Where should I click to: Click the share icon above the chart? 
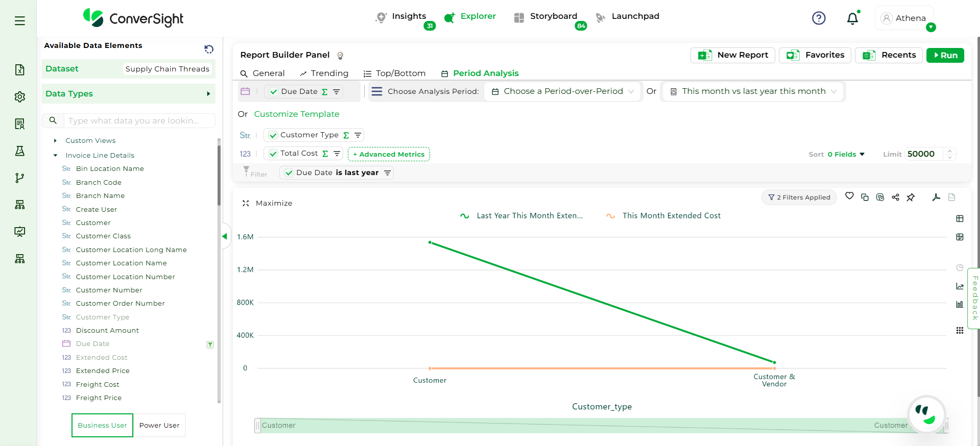[895, 197]
